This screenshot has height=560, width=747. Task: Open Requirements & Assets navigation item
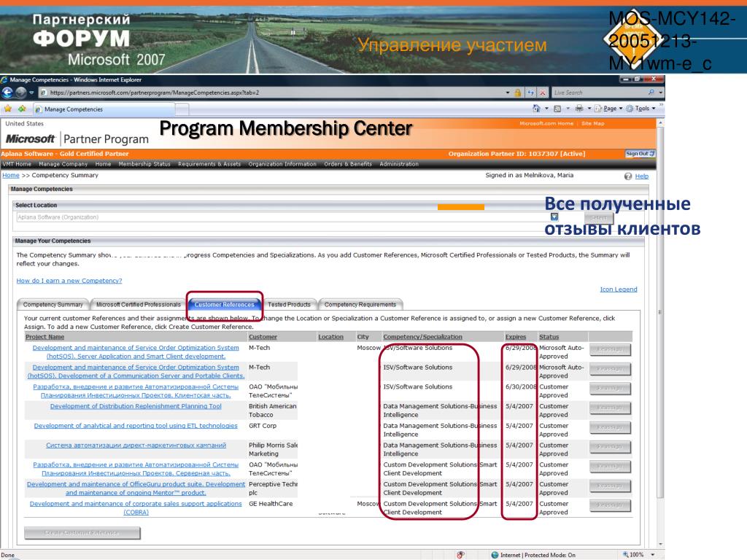209,164
